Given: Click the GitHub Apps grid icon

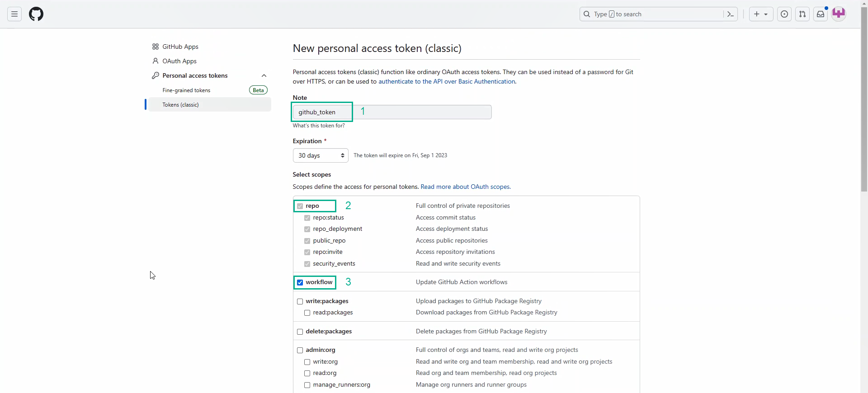Looking at the screenshot, I should [x=156, y=47].
